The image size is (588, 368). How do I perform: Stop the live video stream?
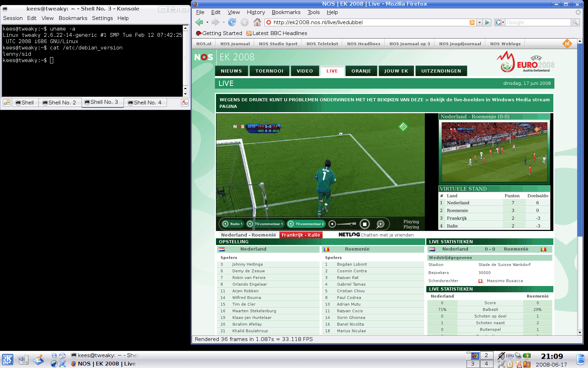[x=364, y=224]
